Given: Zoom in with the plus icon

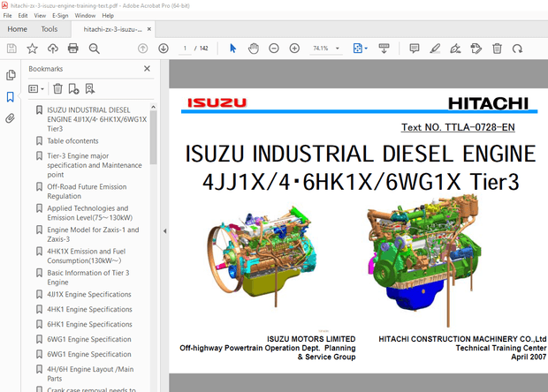Looking at the screenshot, I should (294, 49).
